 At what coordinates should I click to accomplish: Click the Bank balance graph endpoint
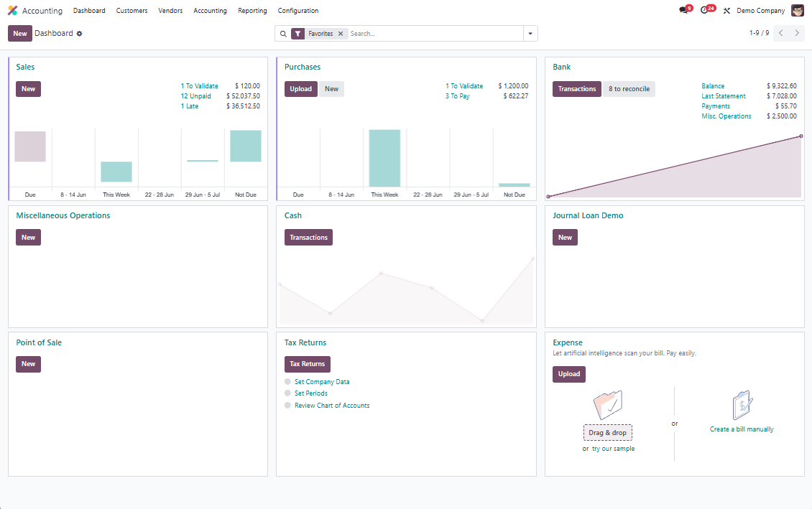[801, 136]
